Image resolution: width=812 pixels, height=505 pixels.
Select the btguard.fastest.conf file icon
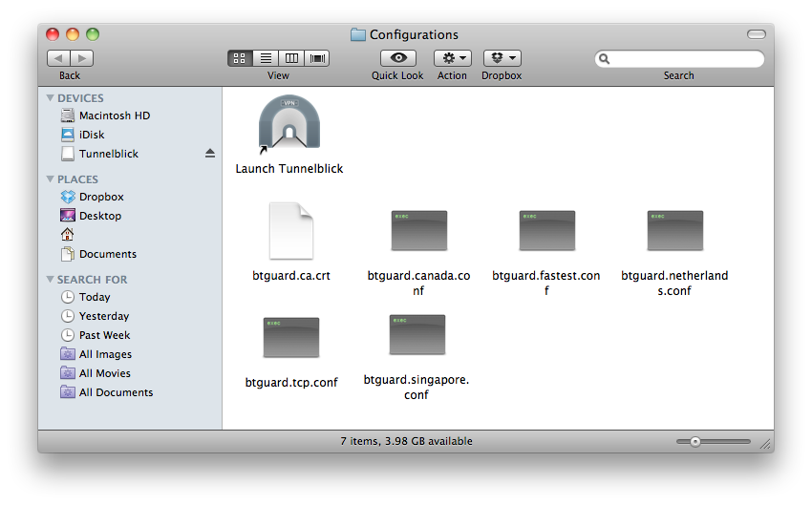[x=546, y=231]
